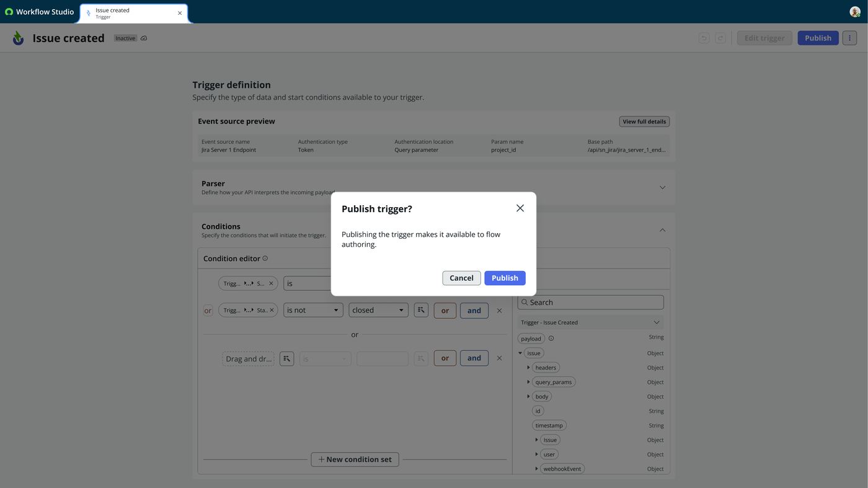Confirm Publish in the dialog
The width and height of the screenshot is (868, 488).
tap(505, 278)
